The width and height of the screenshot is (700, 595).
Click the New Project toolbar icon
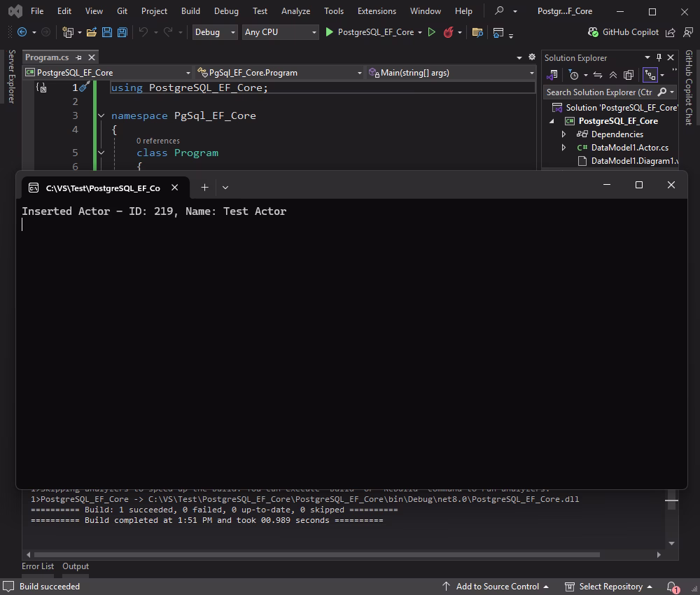pyautogui.click(x=67, y=32)
